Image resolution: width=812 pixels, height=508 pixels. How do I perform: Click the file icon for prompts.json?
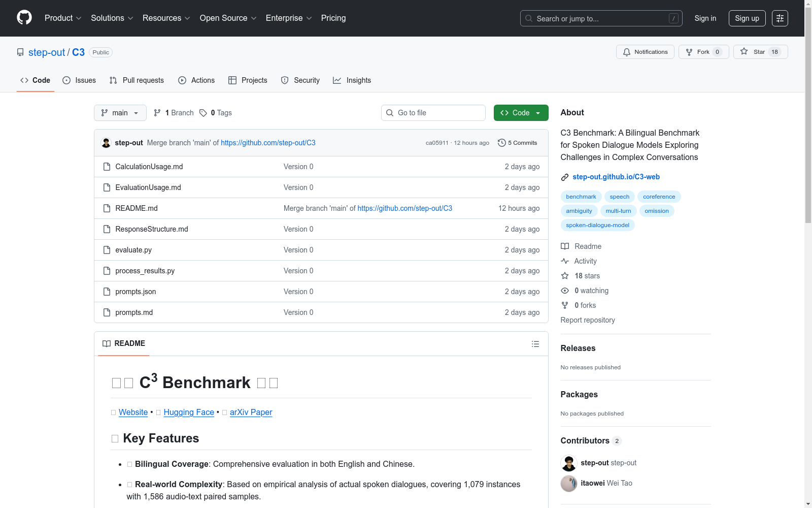tap(107, 292)
